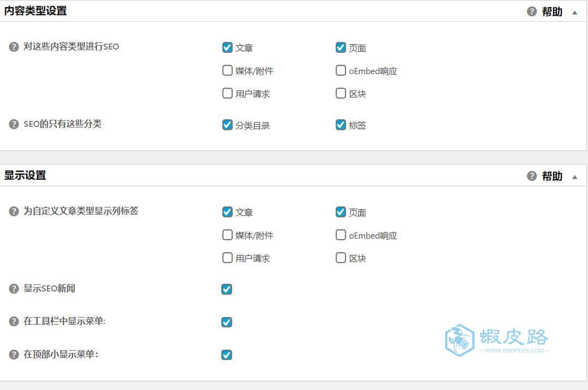Image resolution: width=588 pixels, height=390 pixels.
Task: Uncheck the 标签 taxonomy checkbox
Action: [341, 125]
